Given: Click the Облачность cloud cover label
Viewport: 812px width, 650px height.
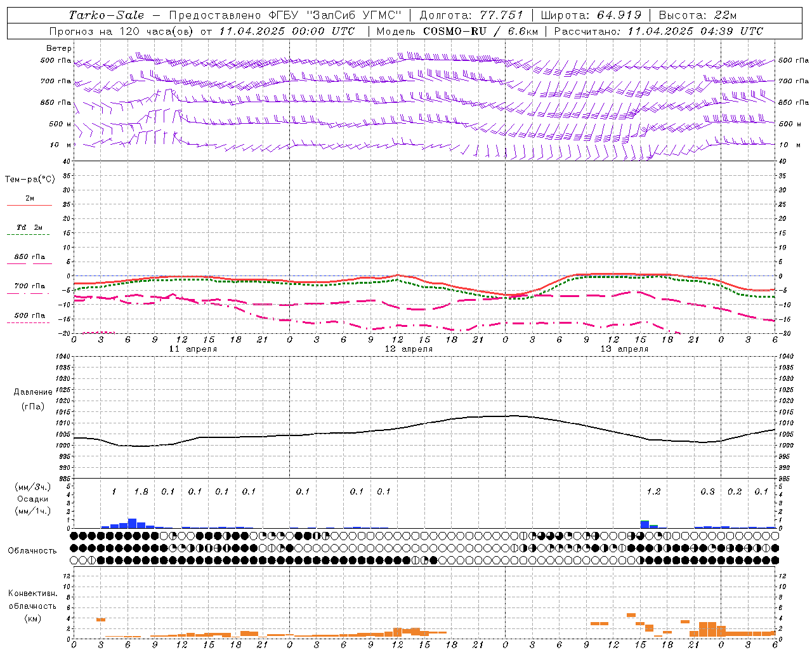Looking at the screenshot, I should tap(32, 551).
